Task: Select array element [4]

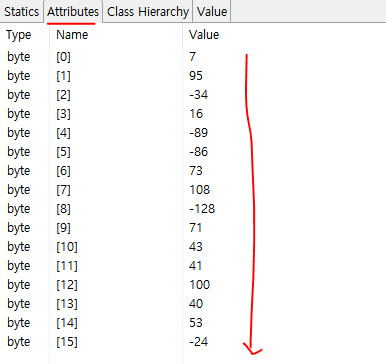Action: 63,133
